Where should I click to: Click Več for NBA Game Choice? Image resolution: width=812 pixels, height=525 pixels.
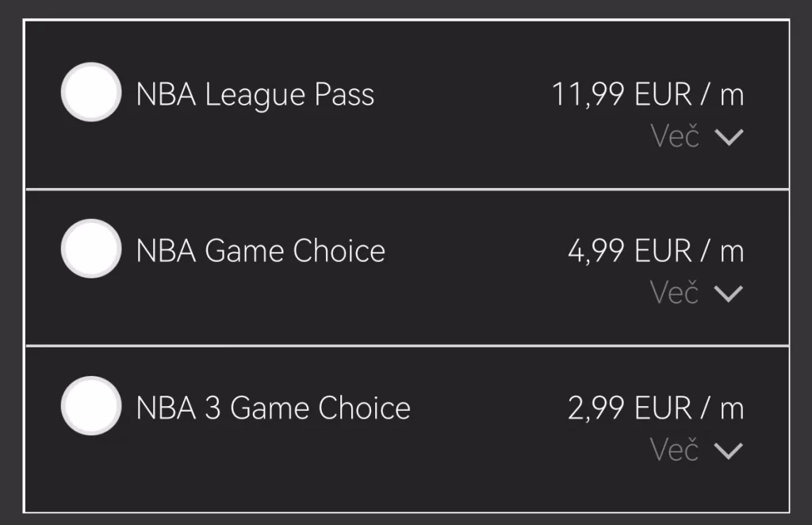(675, 293)
